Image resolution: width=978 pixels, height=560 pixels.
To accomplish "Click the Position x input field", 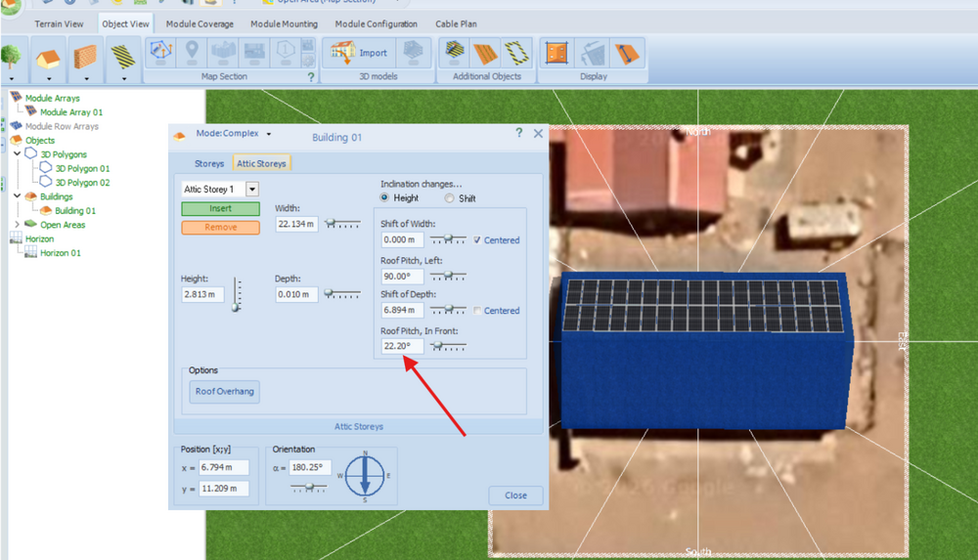I will click(224, 467).
